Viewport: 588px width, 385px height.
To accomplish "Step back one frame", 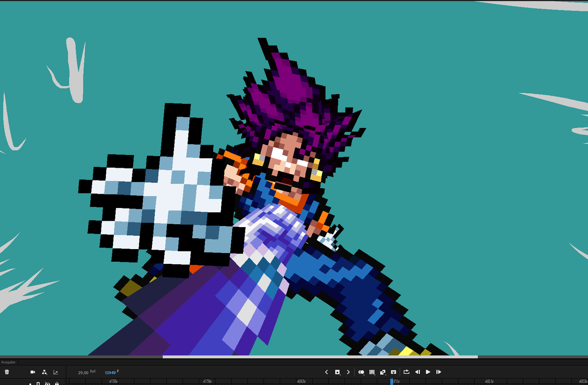I will [417, 372].
